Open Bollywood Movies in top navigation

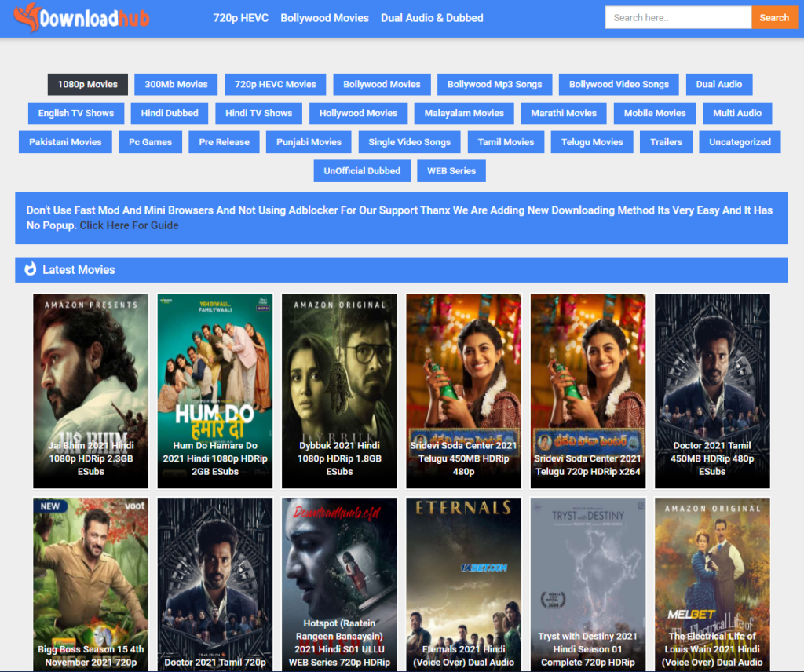[324, 18]
